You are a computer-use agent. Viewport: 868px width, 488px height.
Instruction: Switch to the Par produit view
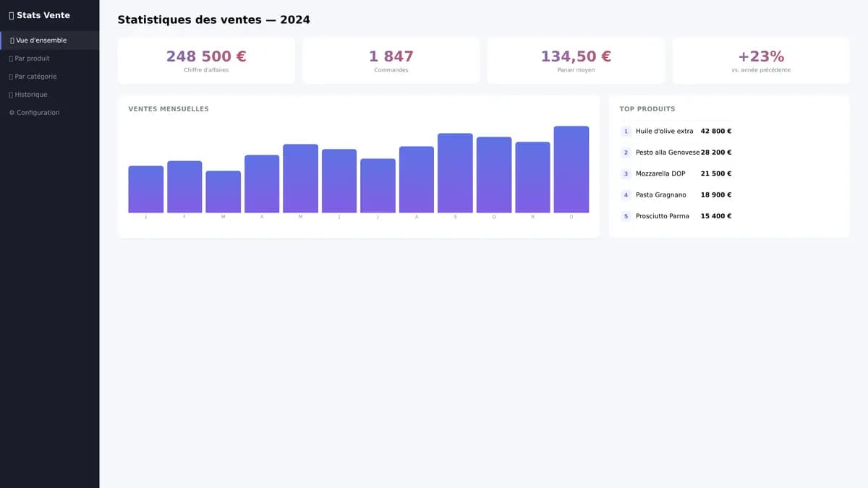pyautogui.click(x=33, y=58)
